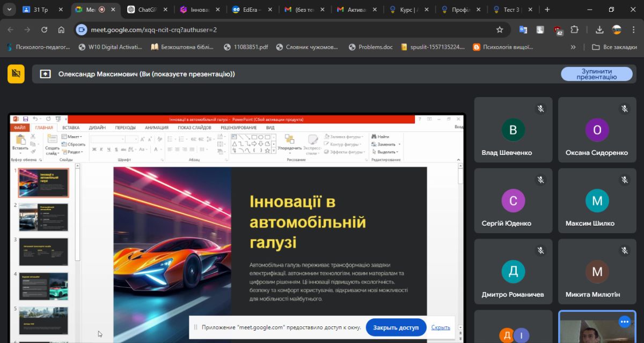This screenshot has height=343, width=644.
Task: Reload the Google Meet page
Action: [44, 30]
